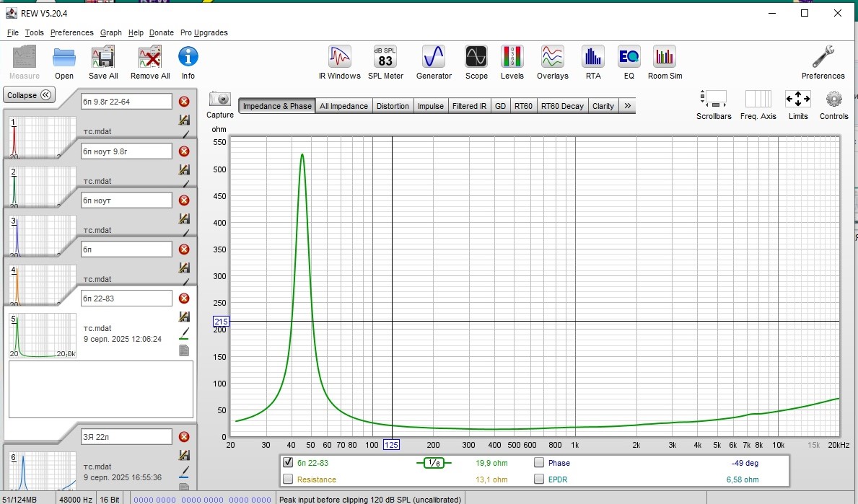Collapse the measurements panel

click(x=29, y=95)
